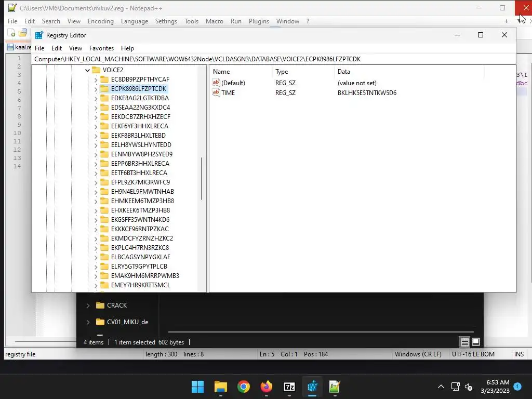
Task: Click the EH9N4EL9FMWTNHAB folder icon
Action: (x=104, y=191)
